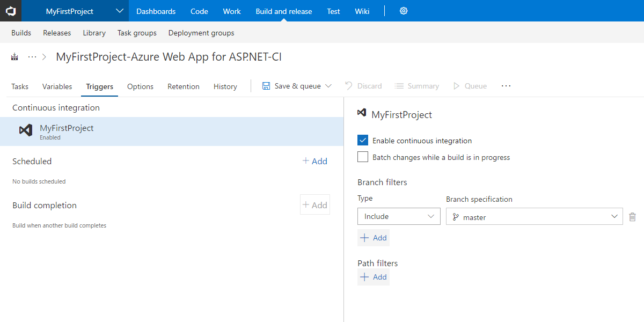Switch to the Tasks tab
This screenshot has height=322, width=644.
coord(20,86)
